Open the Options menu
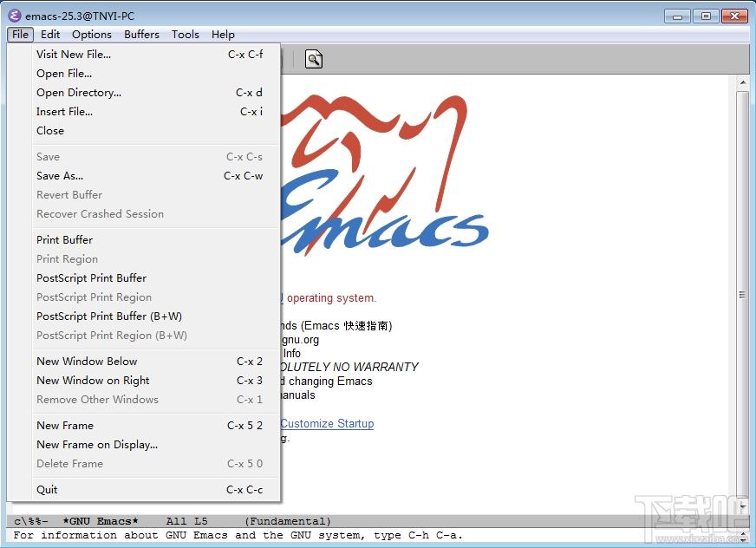This screenshot has height=548, width=756. (92, 35)
